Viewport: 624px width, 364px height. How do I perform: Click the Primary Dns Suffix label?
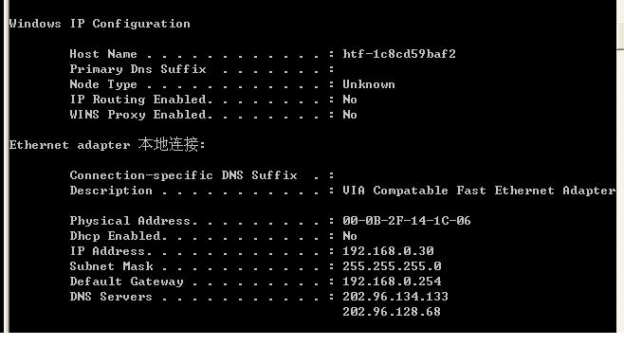click(138, 69)
